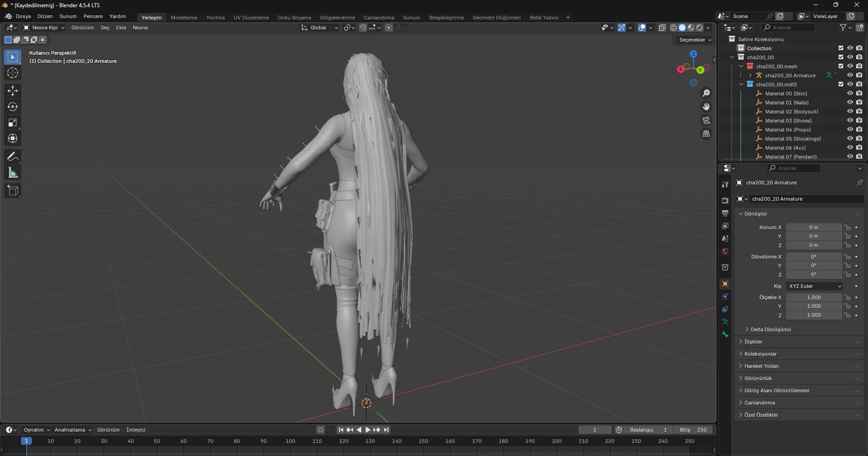Click the Konum X value field
Viewport: 868px width, 456px height.
tap(813, 227)
